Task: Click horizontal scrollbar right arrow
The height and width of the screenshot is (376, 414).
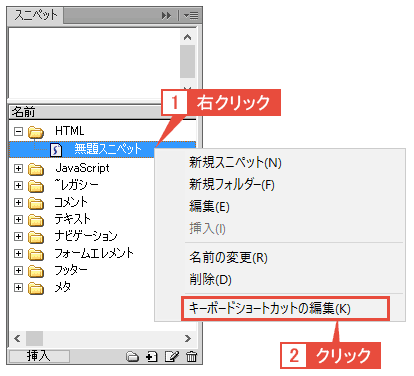Action: 188,339
